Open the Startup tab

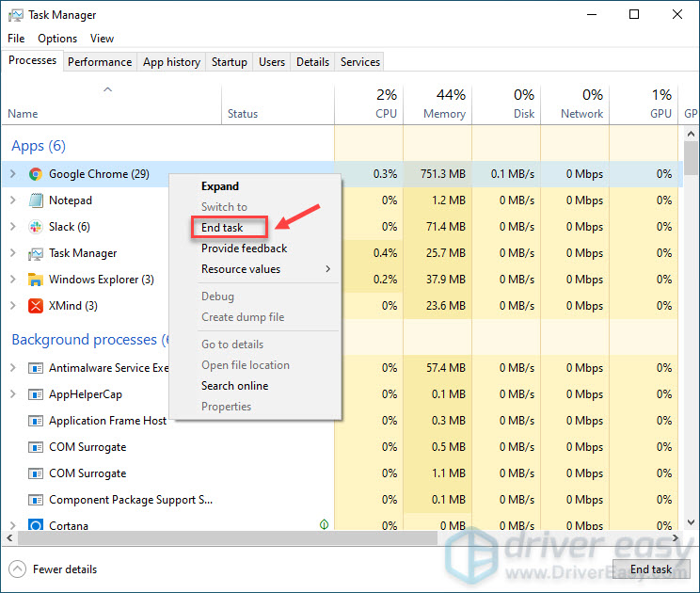[230, 62]
